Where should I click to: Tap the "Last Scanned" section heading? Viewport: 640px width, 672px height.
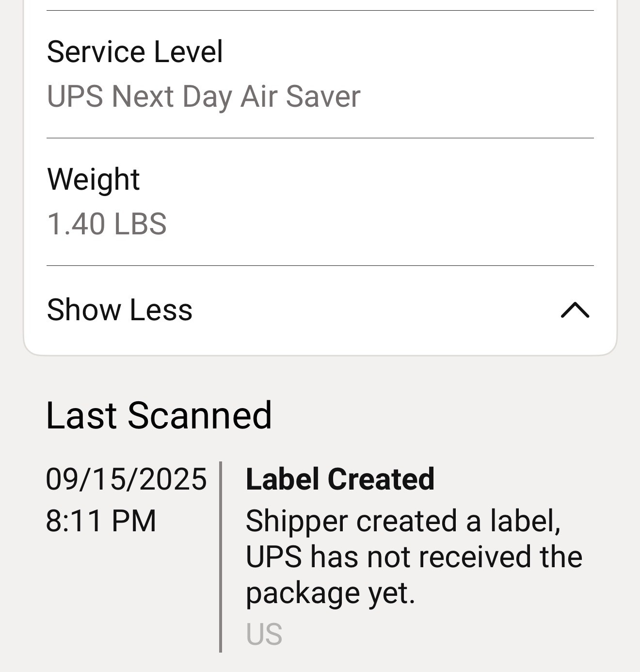tap(159, 415)
